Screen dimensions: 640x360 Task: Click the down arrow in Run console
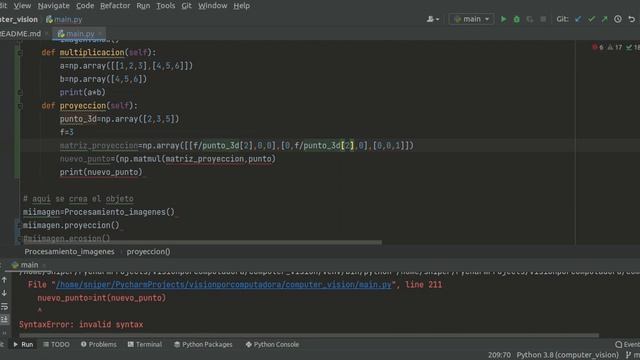4,293
